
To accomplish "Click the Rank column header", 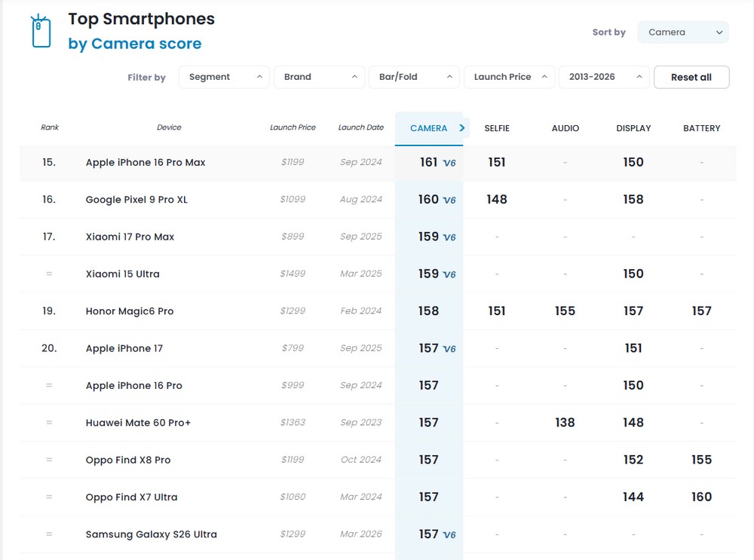I will click(50, 127).
